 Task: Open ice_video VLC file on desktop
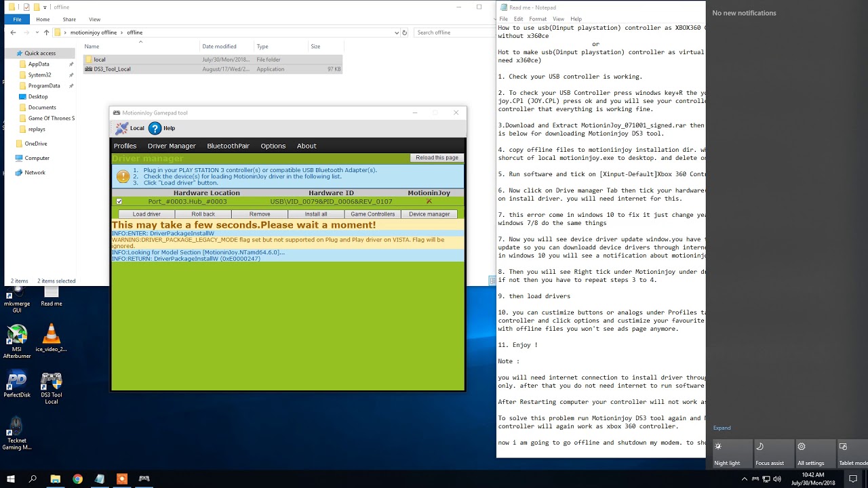tap(51, 338)
